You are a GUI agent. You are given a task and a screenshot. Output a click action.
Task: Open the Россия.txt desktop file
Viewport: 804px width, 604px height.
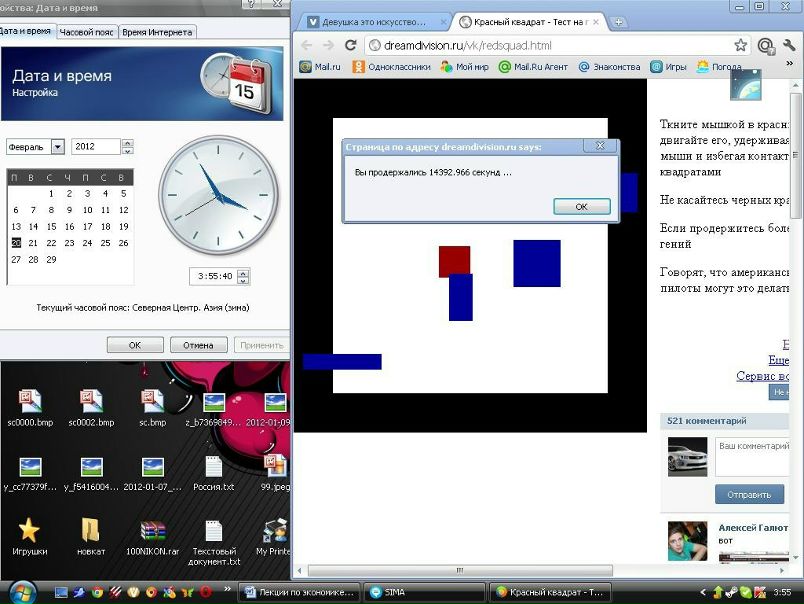(x=213, y=474)
